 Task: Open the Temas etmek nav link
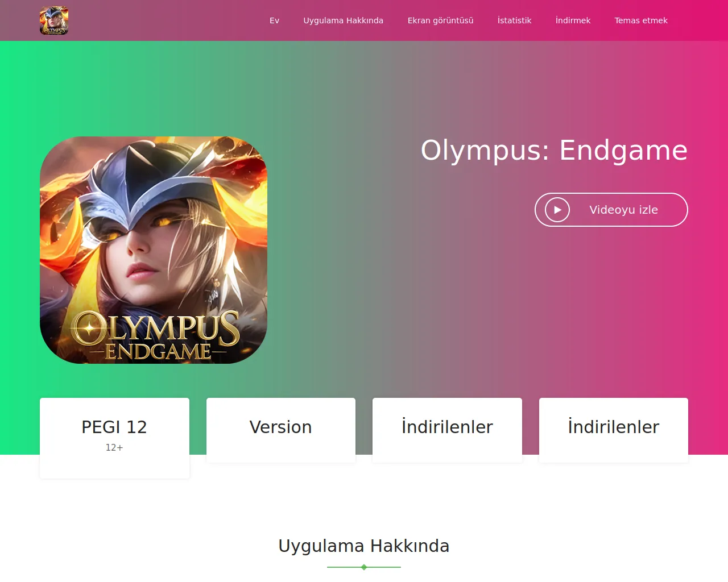tap(641, 20)
